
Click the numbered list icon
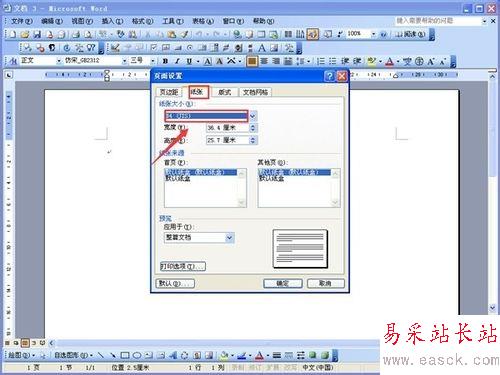tap(321, 61)
